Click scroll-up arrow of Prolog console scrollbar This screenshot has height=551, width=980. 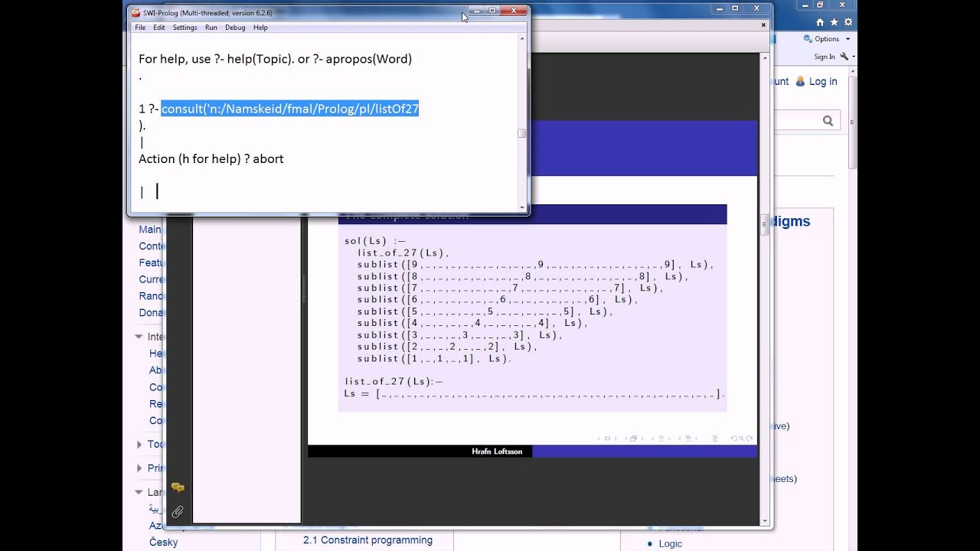[x=522, y=38]
